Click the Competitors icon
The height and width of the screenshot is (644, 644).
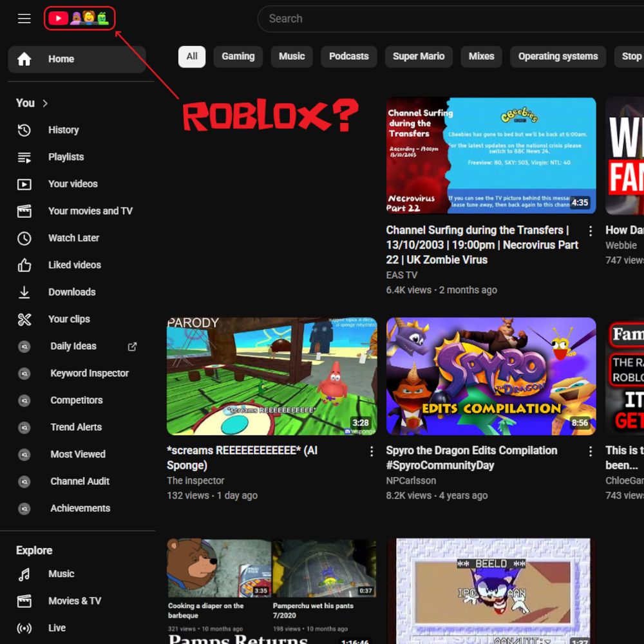point(24,401)
